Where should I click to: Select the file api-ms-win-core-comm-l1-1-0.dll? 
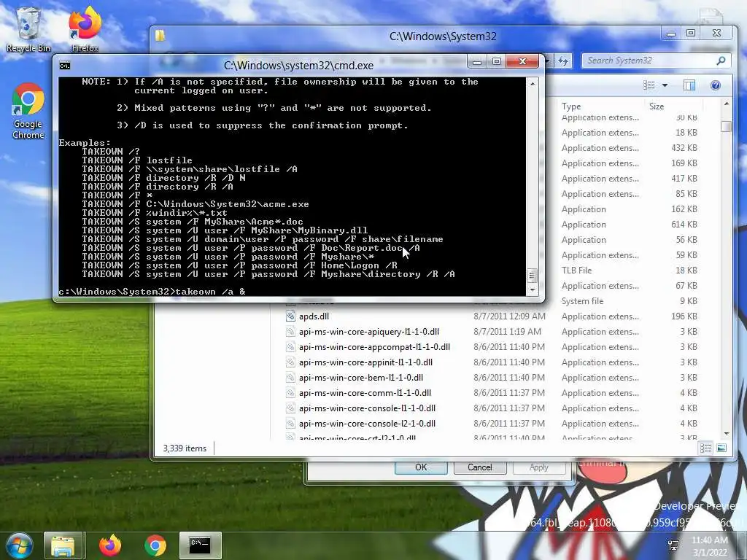[x=365, y=393]
